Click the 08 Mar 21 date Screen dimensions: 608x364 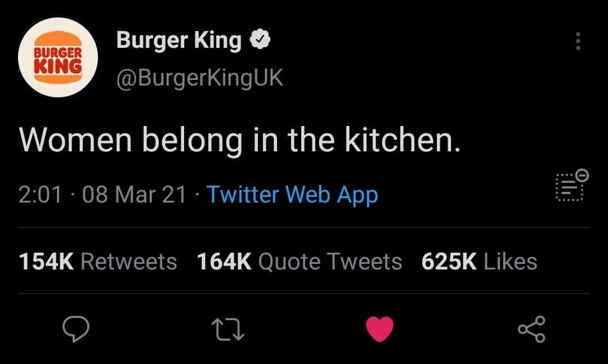134,195
